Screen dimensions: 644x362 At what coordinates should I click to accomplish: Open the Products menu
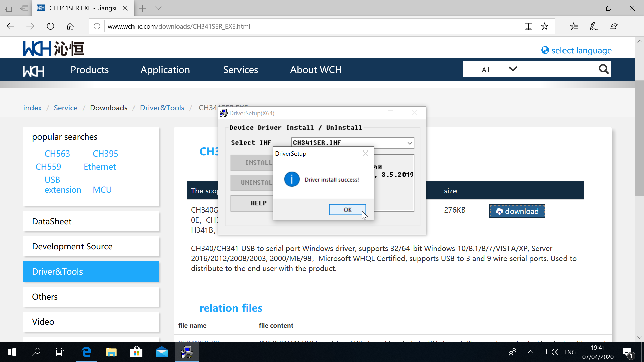[x=90, y=70]
